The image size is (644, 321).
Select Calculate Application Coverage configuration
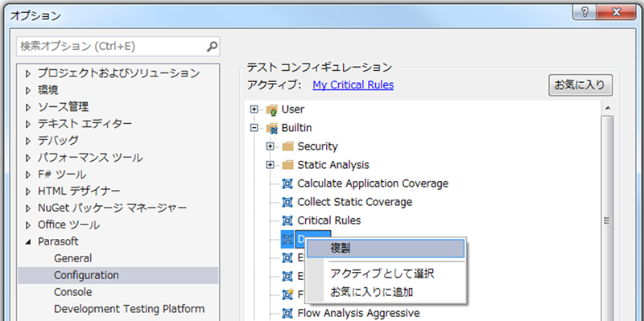click(x=373, y=183)
